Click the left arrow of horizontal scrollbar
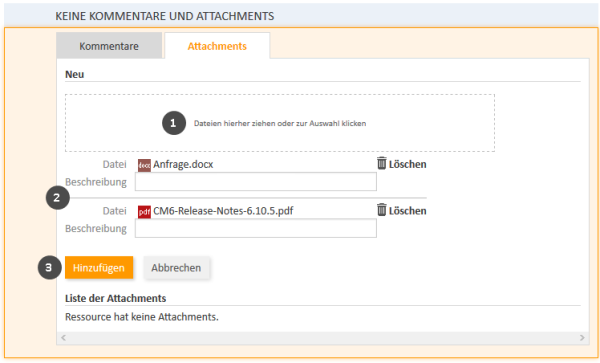 [64, 337]
